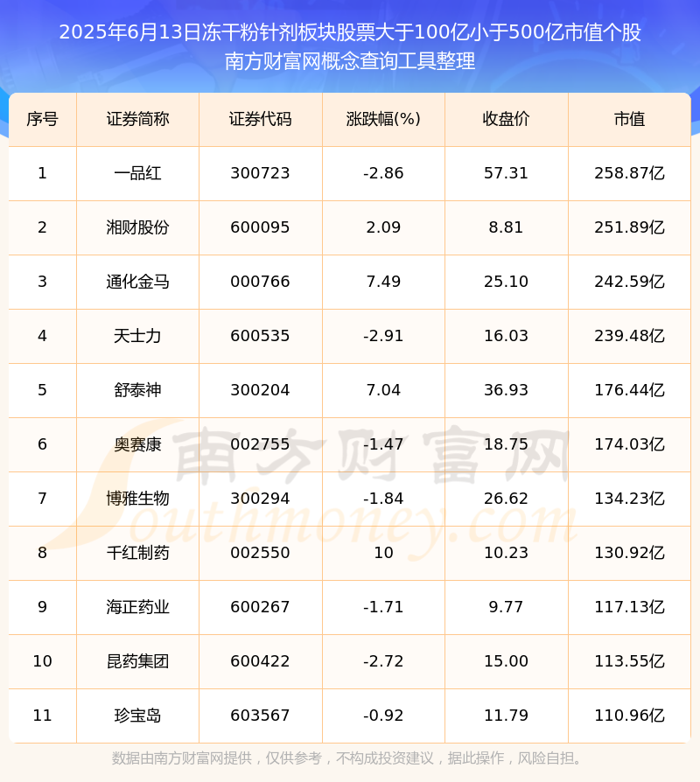Select stock name 千红制药
700x782 pixels.
pos(137,553)
